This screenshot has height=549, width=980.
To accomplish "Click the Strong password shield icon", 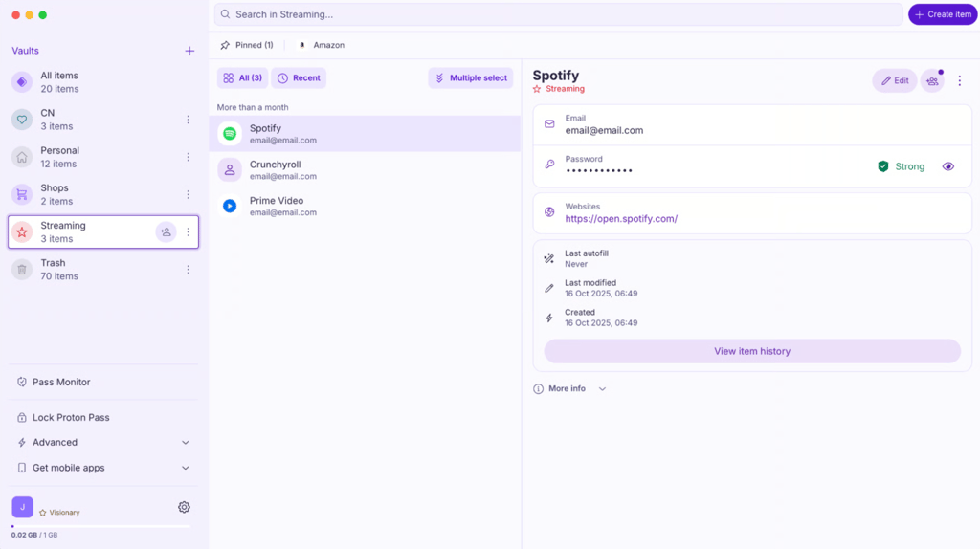I will tap(883, 166).
